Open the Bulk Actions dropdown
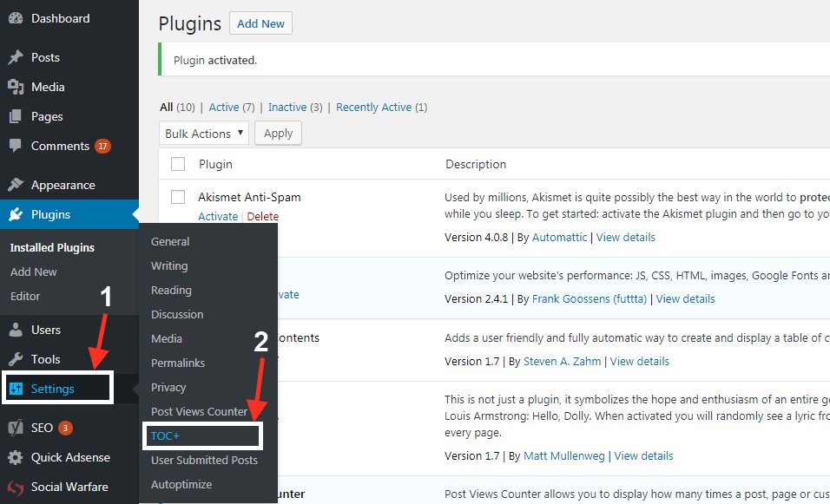 click(x=204, y=134)
